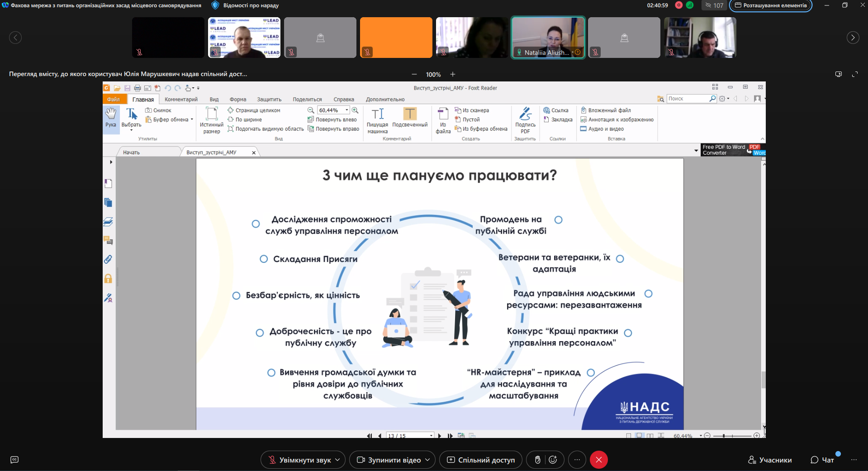Click the green network quality icon
This screenshot has width=868, height=471.
click(689, 5)
